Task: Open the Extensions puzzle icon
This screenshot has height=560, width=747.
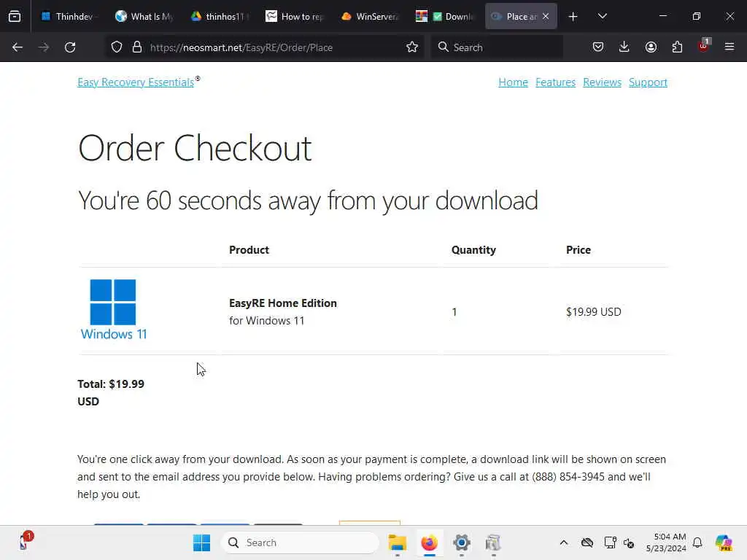Action: click(677, 47)
